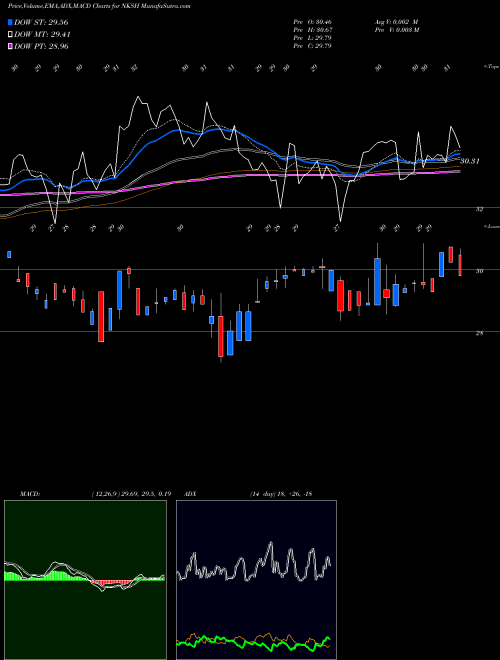Select the 'DOW PT: 28.96' legend text

point(41,46)
